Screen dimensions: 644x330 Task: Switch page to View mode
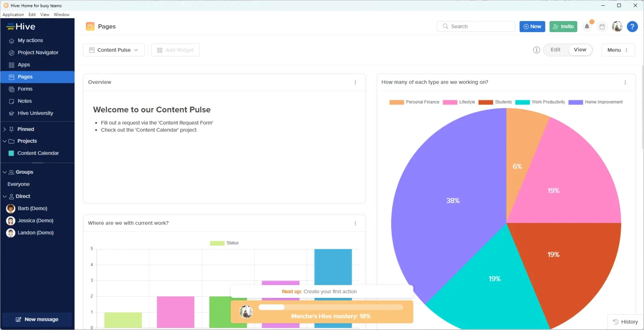click(x=580, y=50)
